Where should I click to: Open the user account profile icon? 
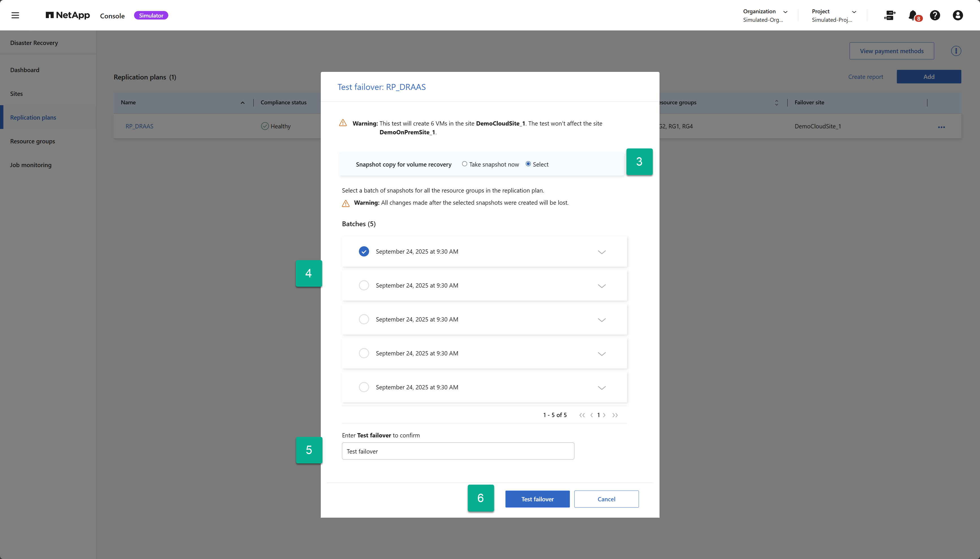pos(957,15)
